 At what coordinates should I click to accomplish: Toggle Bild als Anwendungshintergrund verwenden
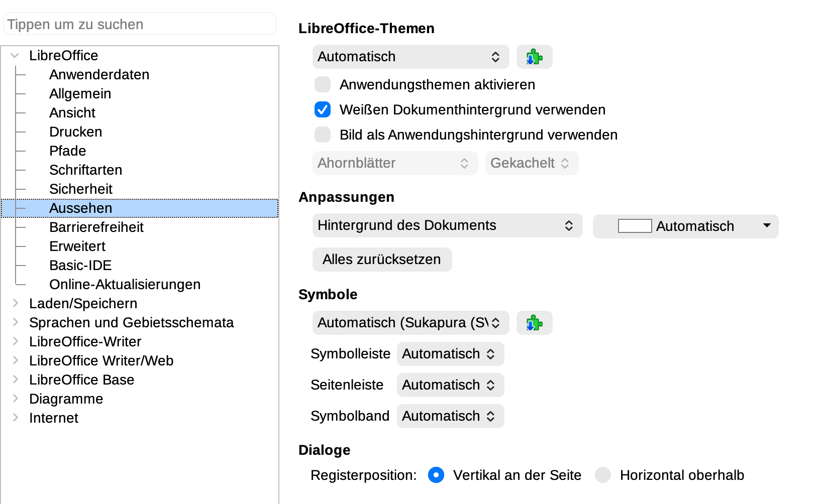pyautogui.click(x=323, y=135)
